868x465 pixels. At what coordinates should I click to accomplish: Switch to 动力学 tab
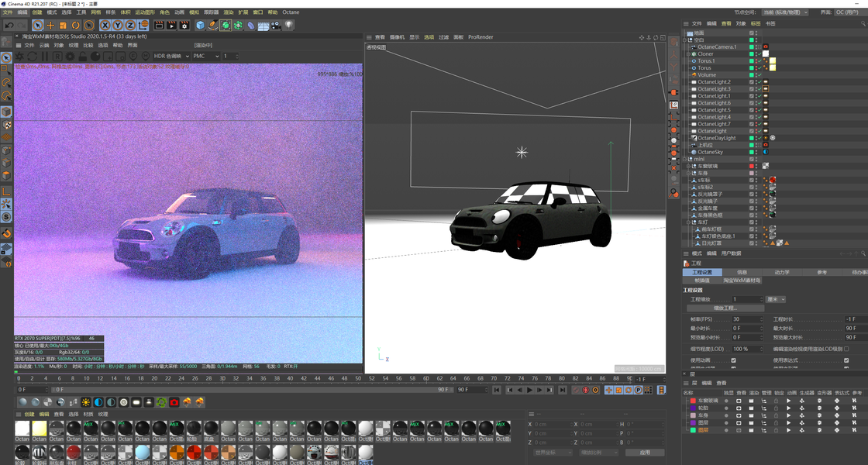coord(782,272)
